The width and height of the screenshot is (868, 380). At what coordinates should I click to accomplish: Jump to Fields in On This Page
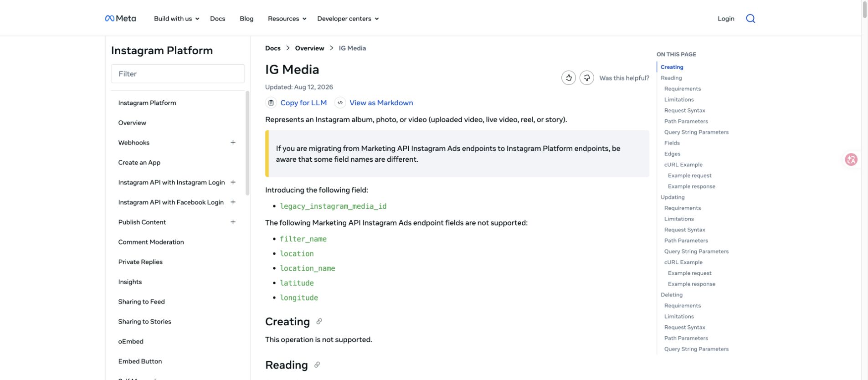pos(672,143)
